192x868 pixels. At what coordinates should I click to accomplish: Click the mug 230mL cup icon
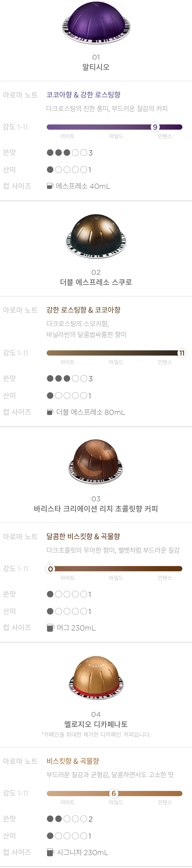[x=50, y=628]
